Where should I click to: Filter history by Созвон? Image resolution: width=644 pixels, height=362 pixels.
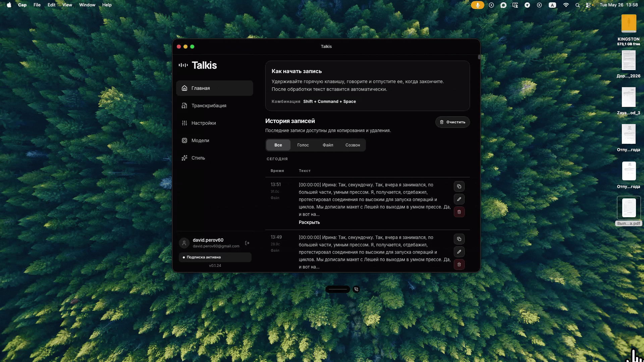point(353,145)
